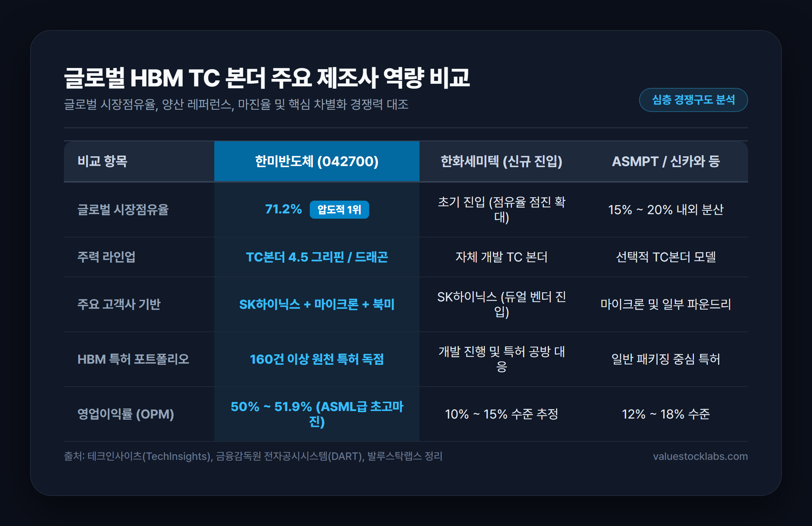Viewport: 812px width, 526px height.
Task: Select the 영업이익률 (OPM) row label
Action: [126, 414]
